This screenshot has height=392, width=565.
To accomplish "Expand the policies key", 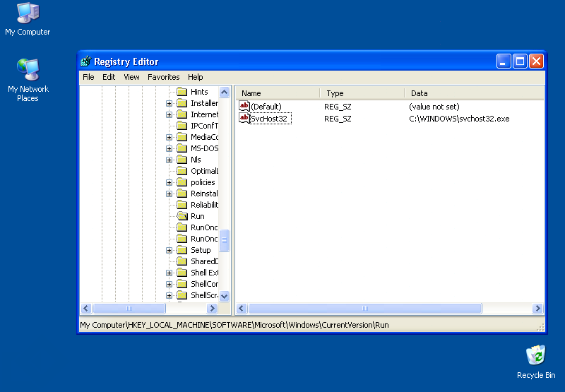I will pyautogui.click(x=169, y=182).
